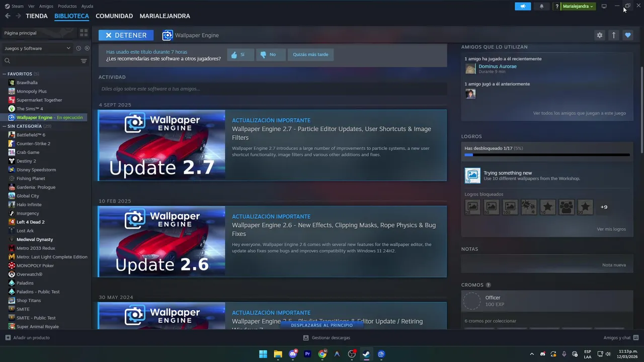Open advanced filter options icon next to search
The height and width of the screenshot is (362, 644).
(x=84, y=61)
